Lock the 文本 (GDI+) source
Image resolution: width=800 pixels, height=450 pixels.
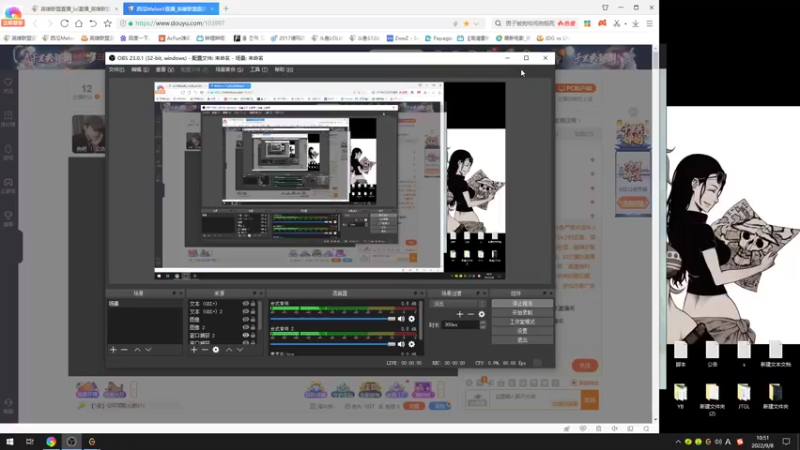click(253, 304)
